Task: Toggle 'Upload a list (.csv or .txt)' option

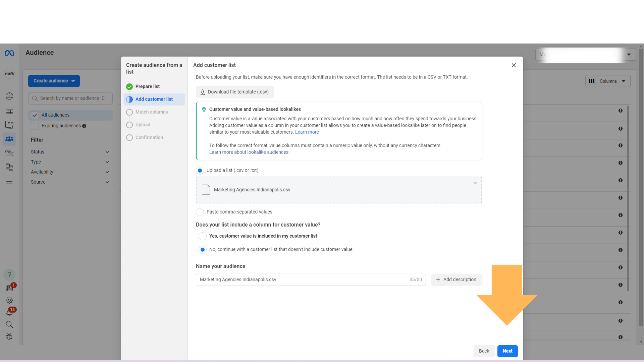Action: pos(200,170)
